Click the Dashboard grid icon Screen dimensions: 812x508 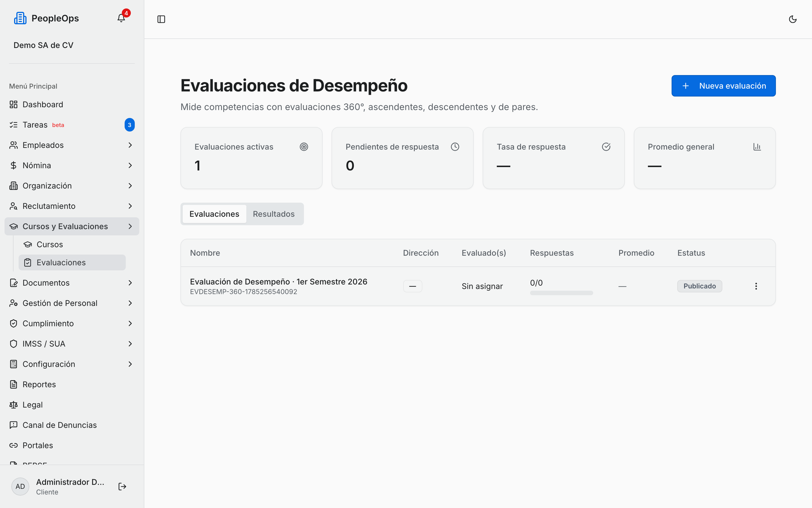[14, 104]
